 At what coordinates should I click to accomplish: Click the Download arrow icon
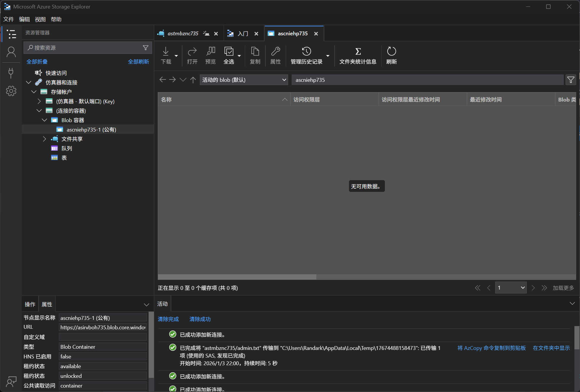(166, 52)
